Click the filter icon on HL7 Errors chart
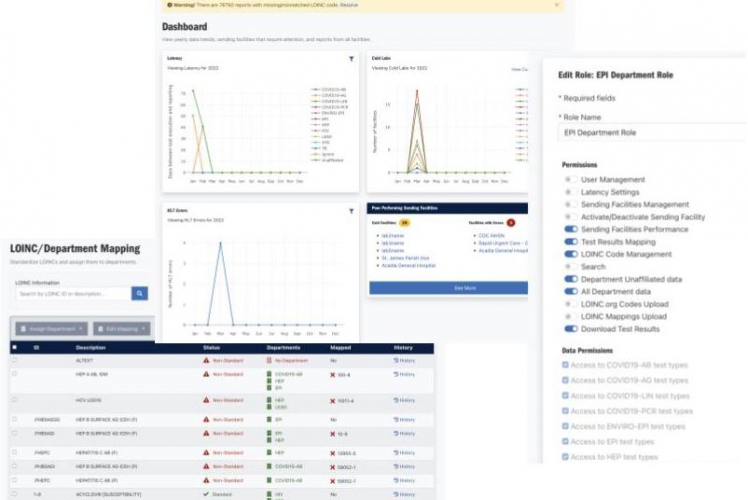Image resolution: width=748 pixels, height=500 pixels. (x=352, y=211)
